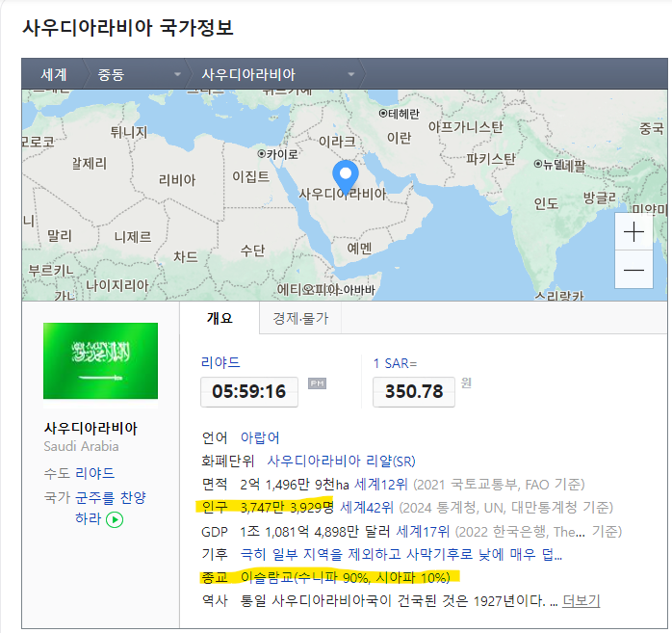672x633 pixels.
Task: Click 세계12위 area ranking link
Action: (x=381, y=485)
